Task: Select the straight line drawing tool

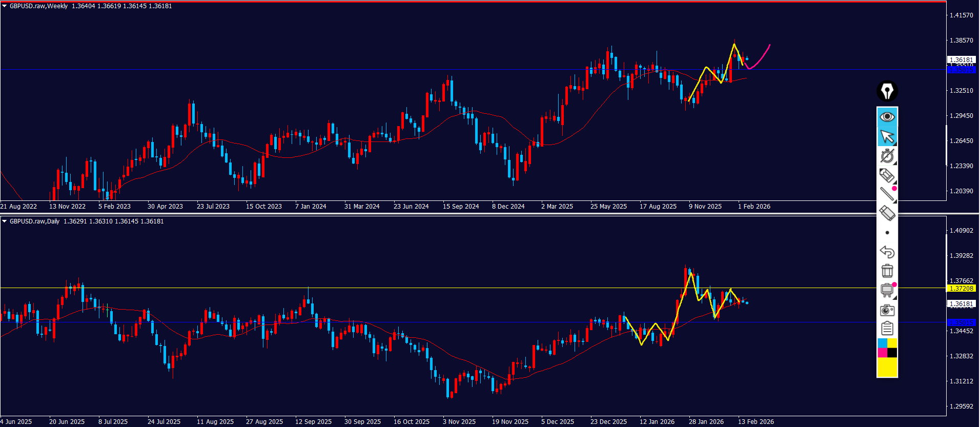Action: tap(887, 194)
